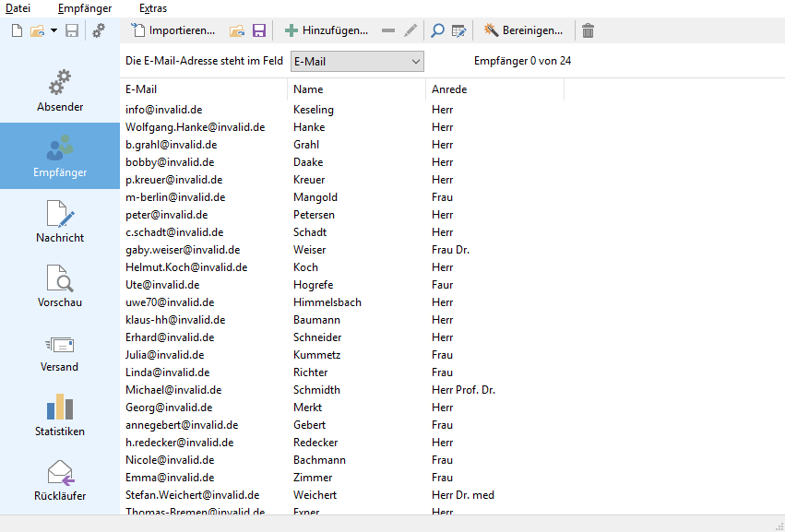Select the row for gaby.weiser@invalid.de
Screen dimensions: 785x532
coord(183,250)
